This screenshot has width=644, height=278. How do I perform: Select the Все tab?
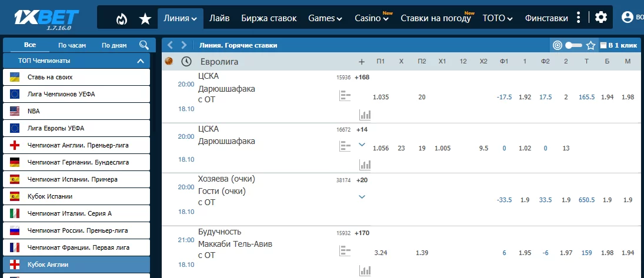click(x=30, y=45)
